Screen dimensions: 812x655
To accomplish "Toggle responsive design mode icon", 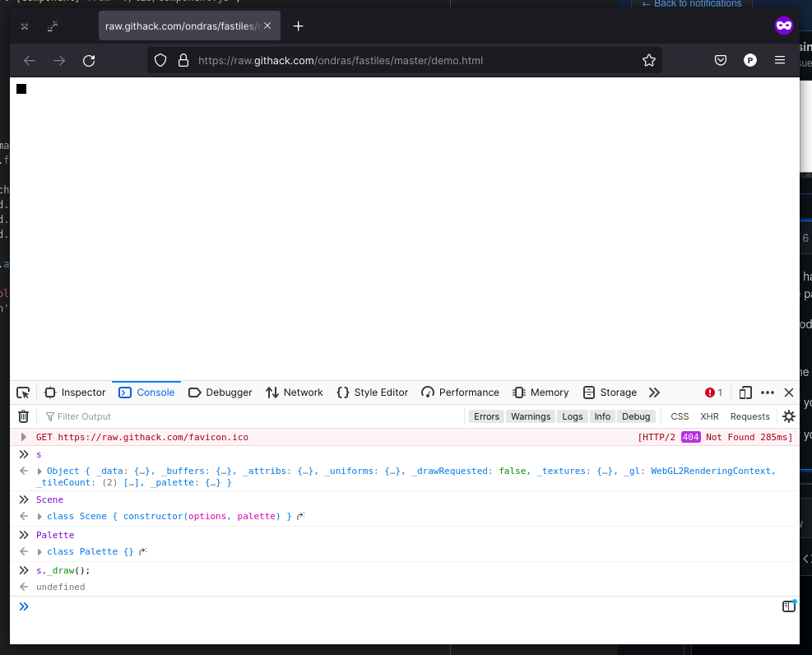I will pyautogui.click(x=745, y=393).
